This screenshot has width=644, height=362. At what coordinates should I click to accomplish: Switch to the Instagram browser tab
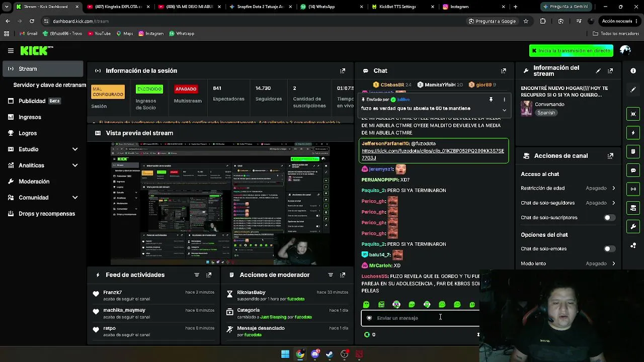tap(474, 7)
